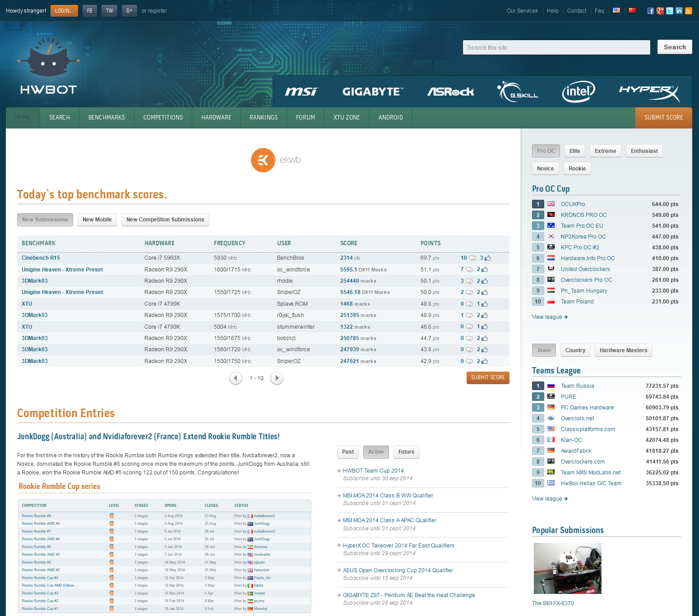Select the Extreme league tab

point(606,151)
